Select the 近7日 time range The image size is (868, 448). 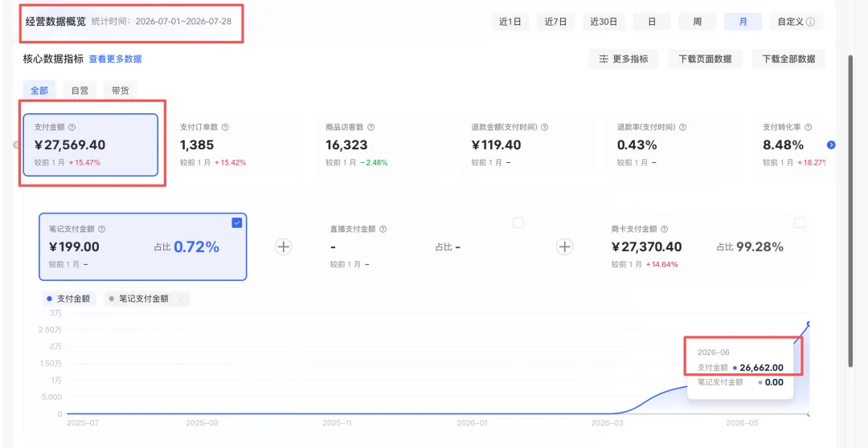pyautogui.click(x=555, y=22)
